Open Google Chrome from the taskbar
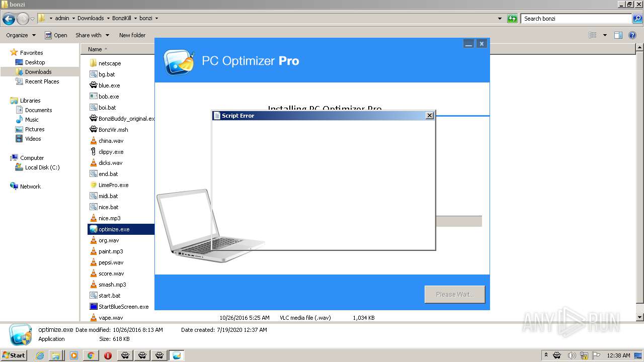 click(x=91, y=355)
